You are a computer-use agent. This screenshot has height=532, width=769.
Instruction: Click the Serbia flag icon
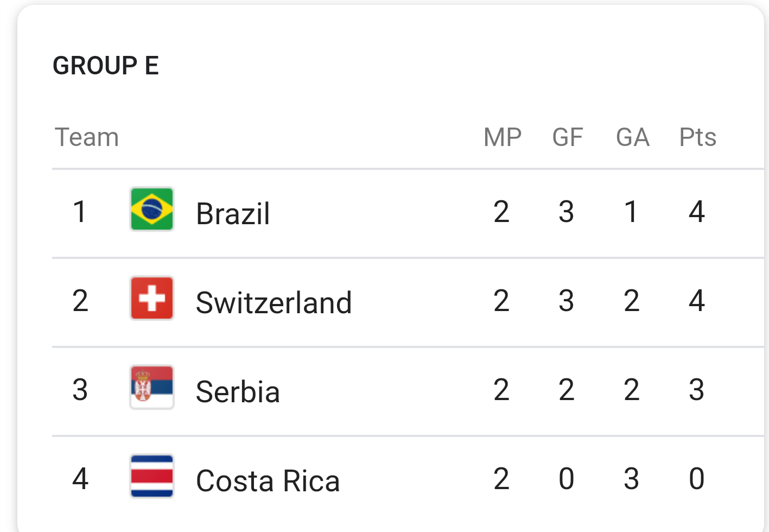click(152, 388)
